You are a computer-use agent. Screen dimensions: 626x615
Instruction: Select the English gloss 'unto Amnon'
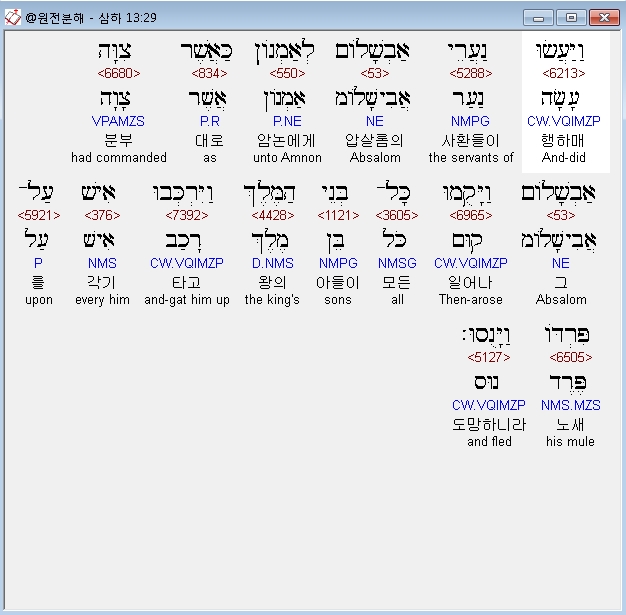287,157
